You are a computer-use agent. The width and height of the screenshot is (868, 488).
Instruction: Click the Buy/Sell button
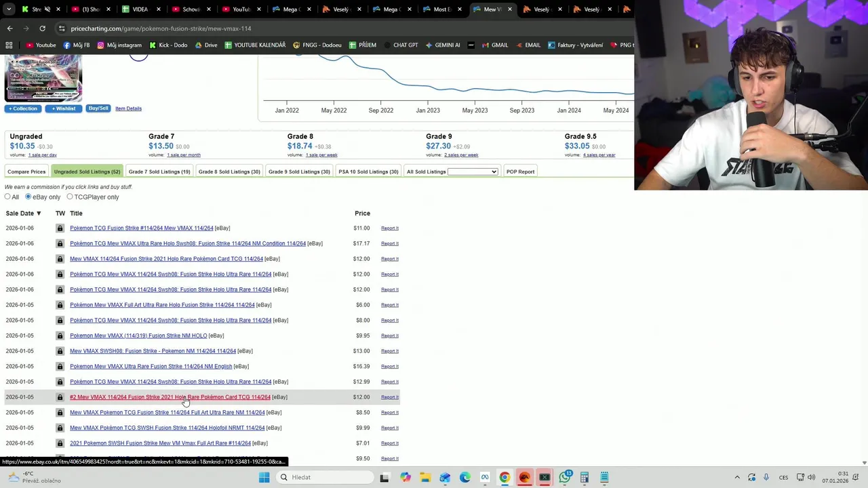coord(98,108)
